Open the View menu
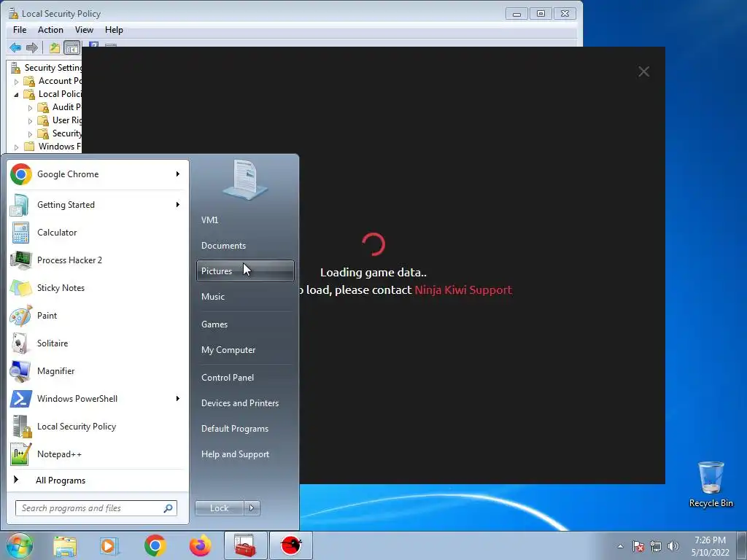The image size is (747, 560). point(84,29)
